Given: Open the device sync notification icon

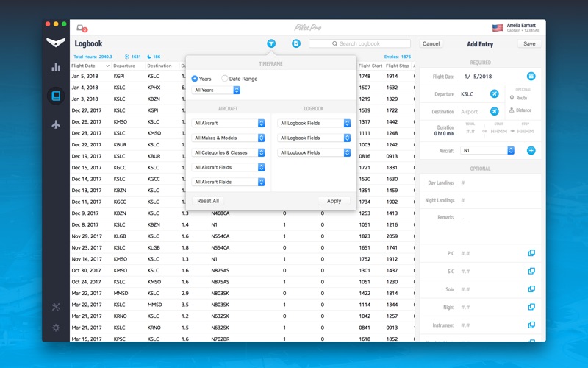Looking at the screenshot, I should 82,28.
